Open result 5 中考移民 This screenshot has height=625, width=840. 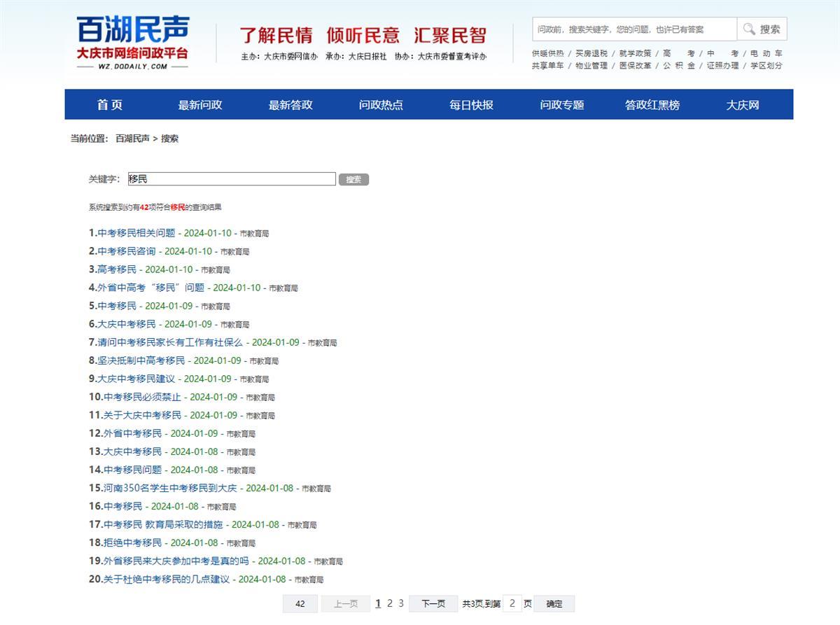[x=117, y=306]
